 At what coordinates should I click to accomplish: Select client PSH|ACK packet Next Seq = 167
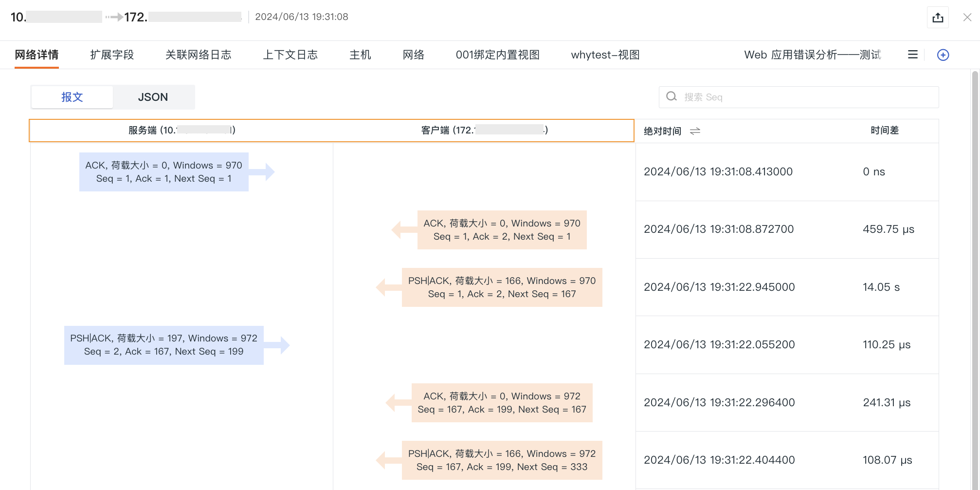(502, 287)
